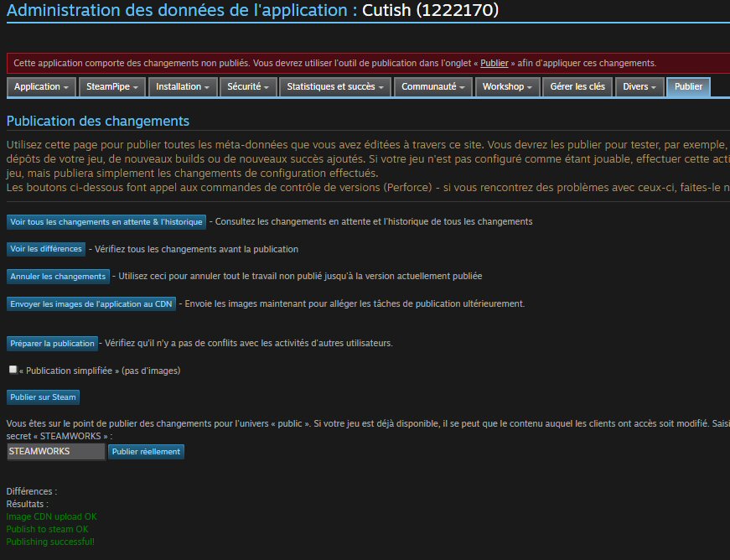Image resolution: width=730 pixels, height=560 pixels.
Task: Click the Voir les différences button
Action: click(x=45, y=249)
